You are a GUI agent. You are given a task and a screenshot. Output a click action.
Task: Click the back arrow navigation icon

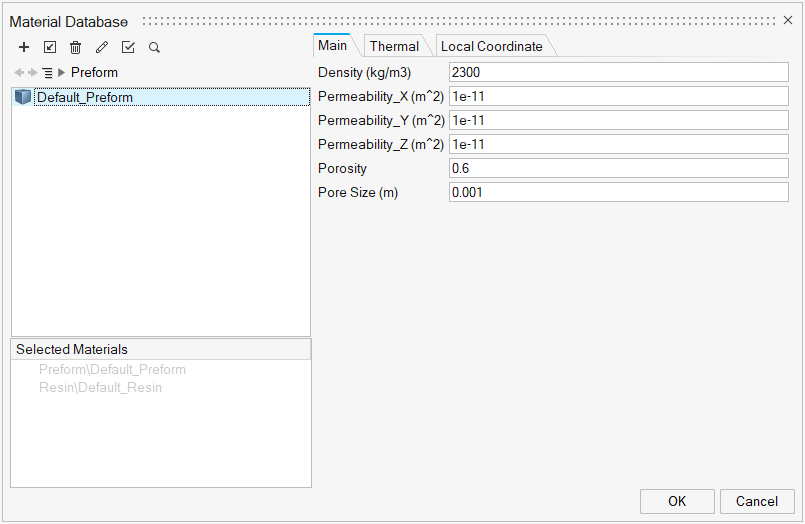click(x=19, y=73)
